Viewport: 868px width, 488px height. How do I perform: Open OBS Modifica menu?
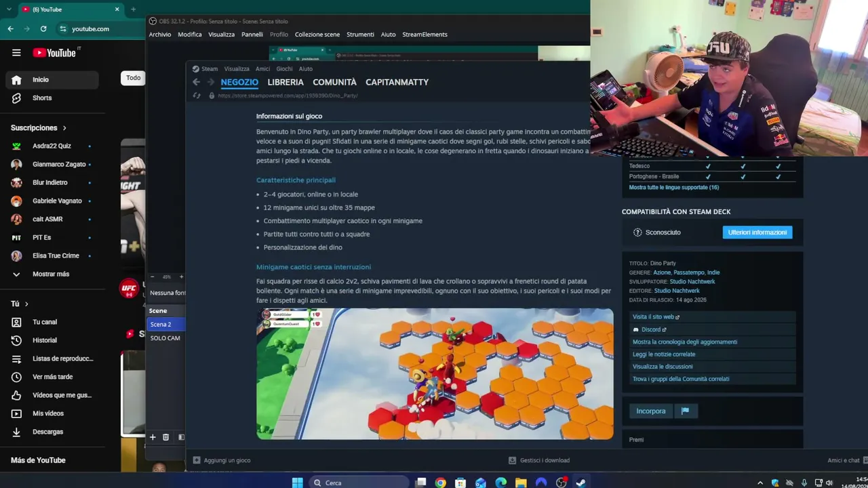tap(190, 35)
